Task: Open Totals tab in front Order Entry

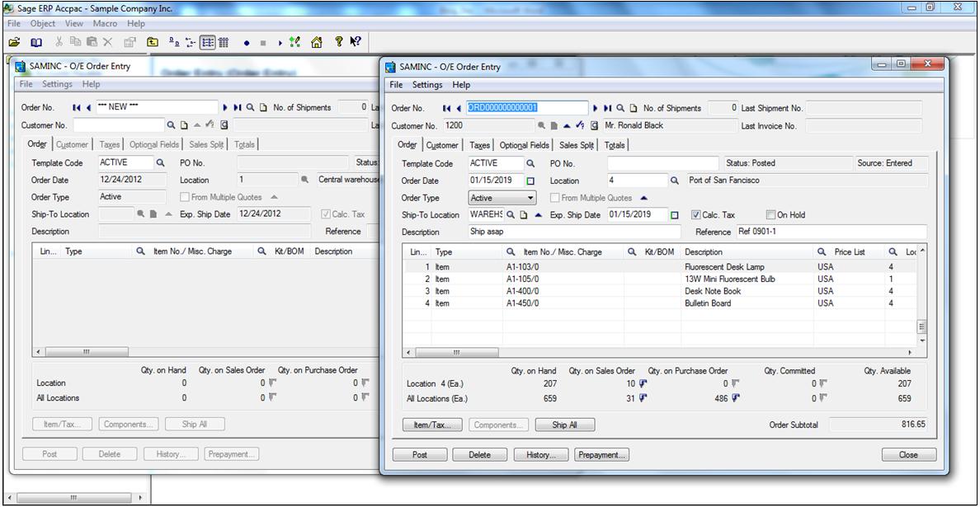Action: [x=615, y=145]
